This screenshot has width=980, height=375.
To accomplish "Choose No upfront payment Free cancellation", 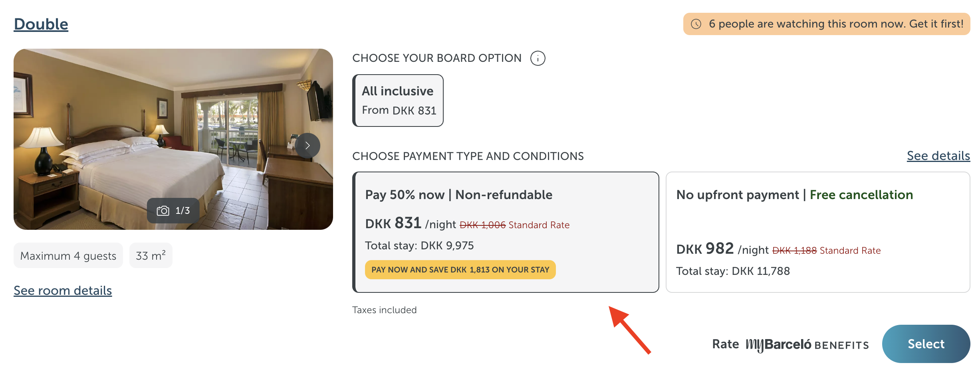I will (817, 232).
